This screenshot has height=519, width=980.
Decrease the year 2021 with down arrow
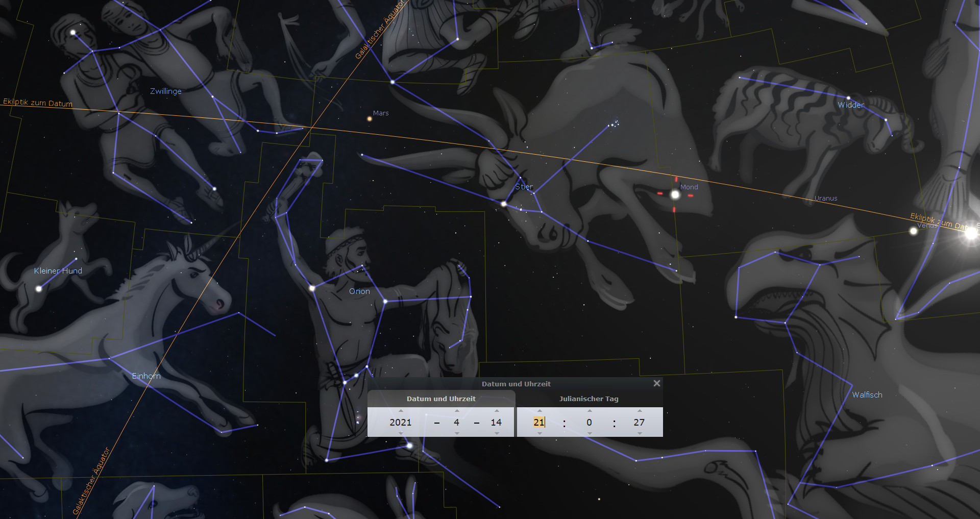pos(401,433)
